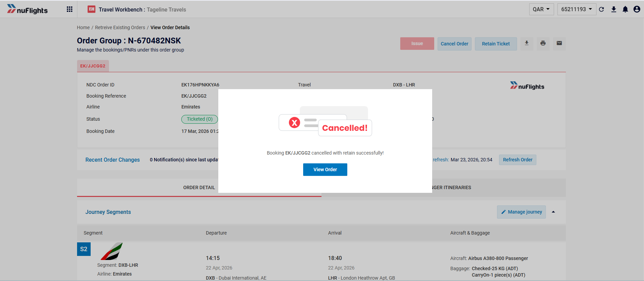Viewport: 644px width, 281px height.
Task: Click the Cancel Order button
Action: (x=454, y=44)
